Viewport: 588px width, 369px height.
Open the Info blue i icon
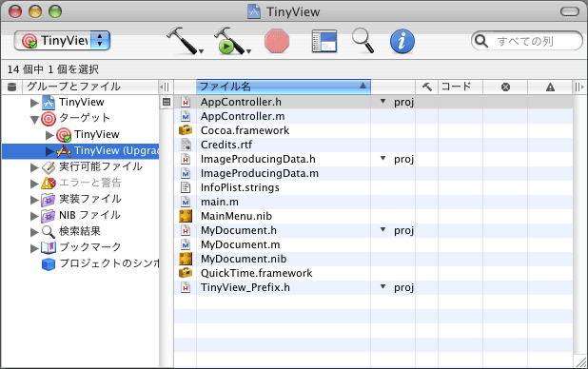(x=402, y=41)
